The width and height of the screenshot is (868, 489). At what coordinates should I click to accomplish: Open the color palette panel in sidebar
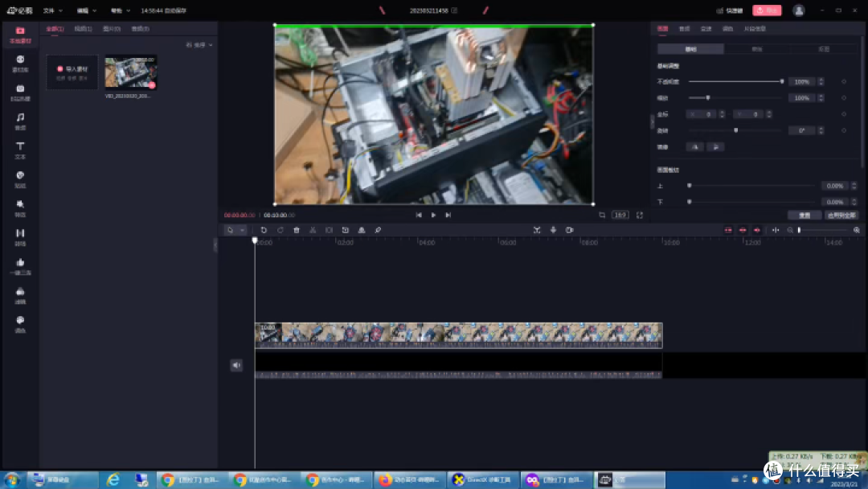click(20, 324)
